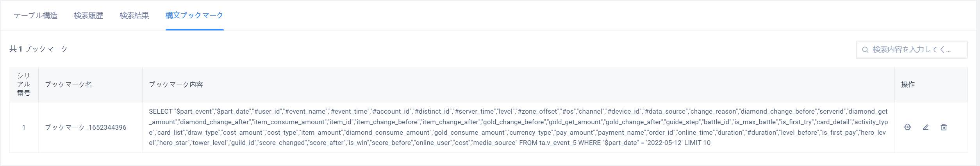Focus the 検索内容を入力 search field
Screen dimensions: 980x166
coord(912,50)
